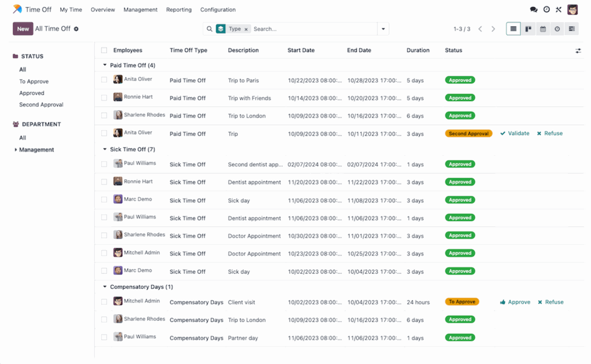Approve Mitchell Admin's compensatory day request
The image size is (591, 364).
click(515, 301)
